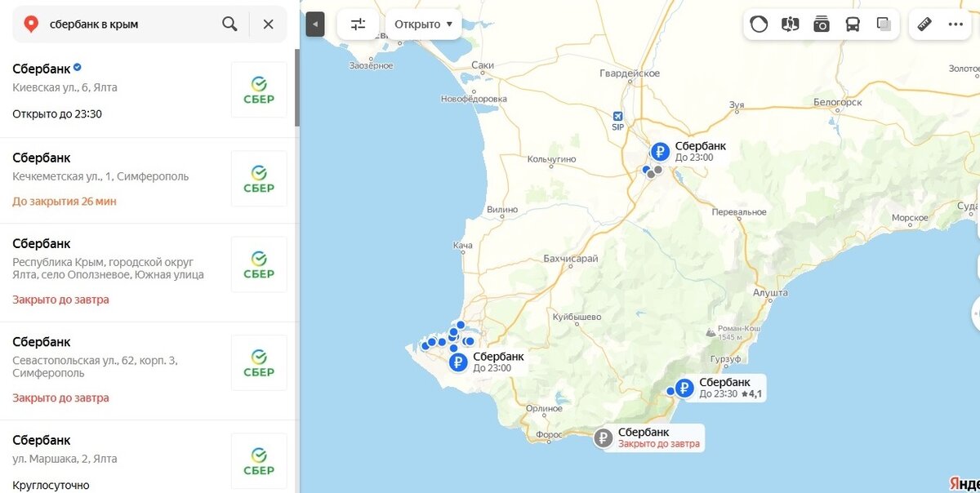
Task: Click Sber logo thumbnail for ул. Маршака result
Action: (259, 460)
